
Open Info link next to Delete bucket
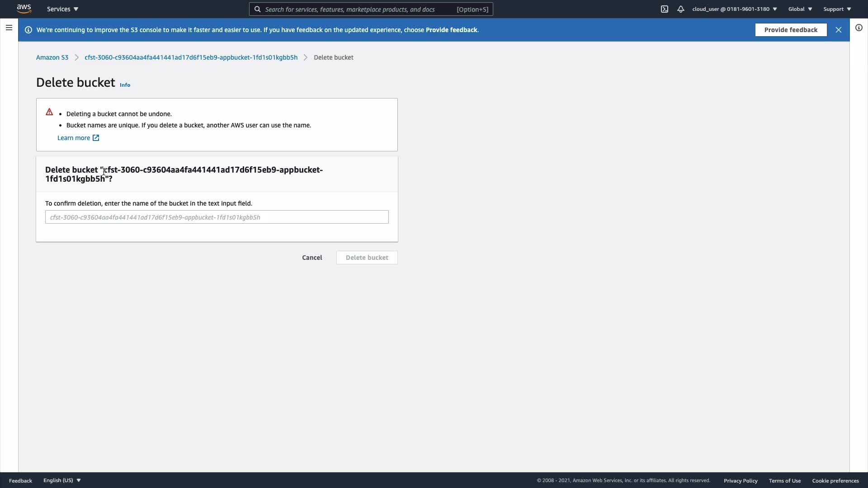(125, 85)
